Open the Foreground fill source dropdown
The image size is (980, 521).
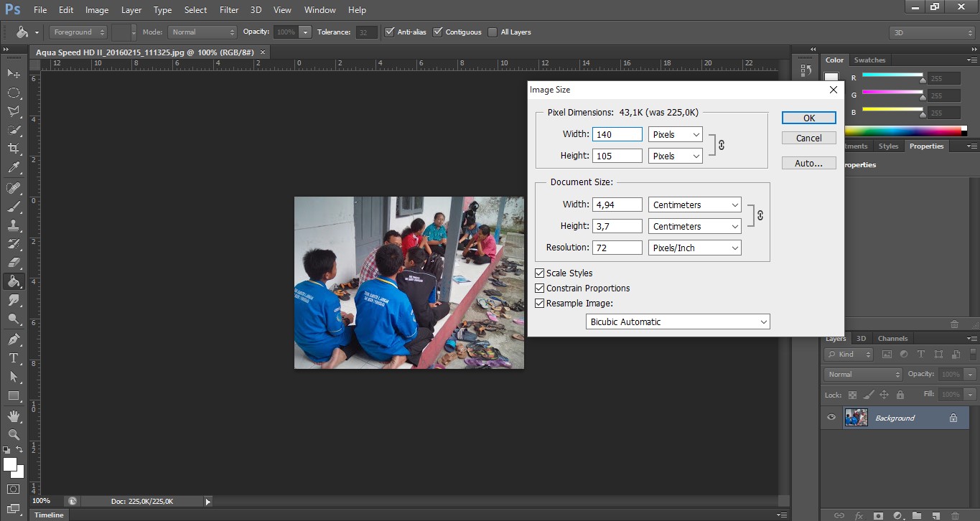[x=78, y=32]
